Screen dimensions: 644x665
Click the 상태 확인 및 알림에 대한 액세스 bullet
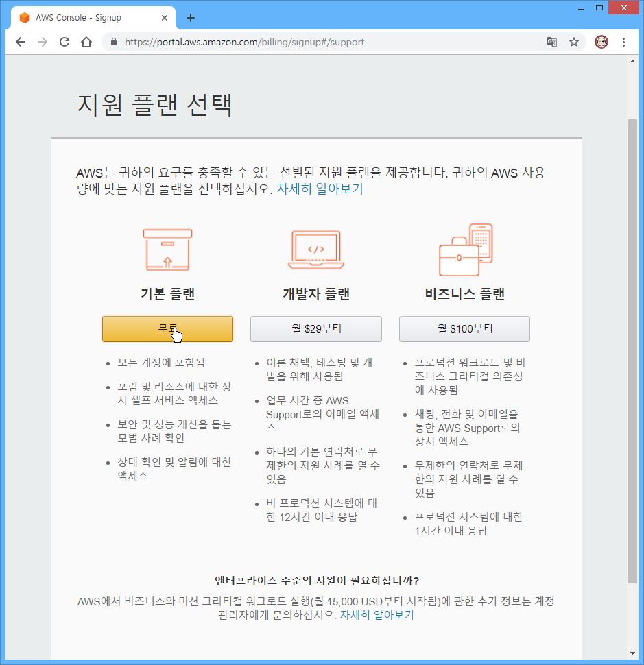point(174,469)
